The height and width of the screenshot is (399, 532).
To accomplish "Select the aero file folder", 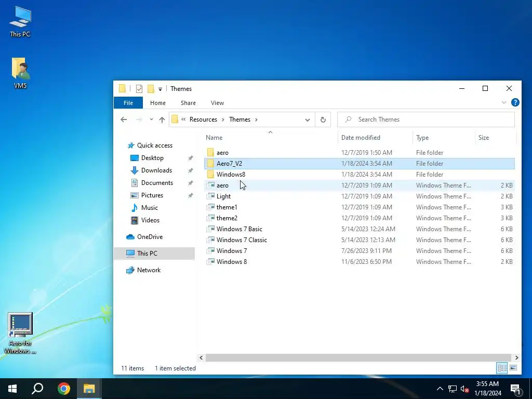I will point(360,153).
